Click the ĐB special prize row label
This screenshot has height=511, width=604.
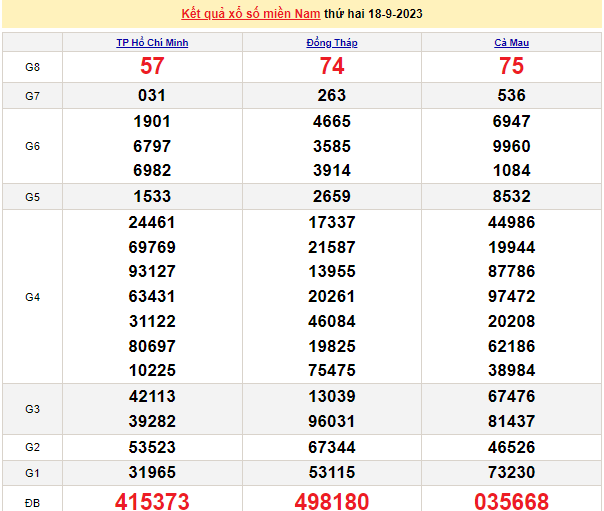click(x=33, y=501)
